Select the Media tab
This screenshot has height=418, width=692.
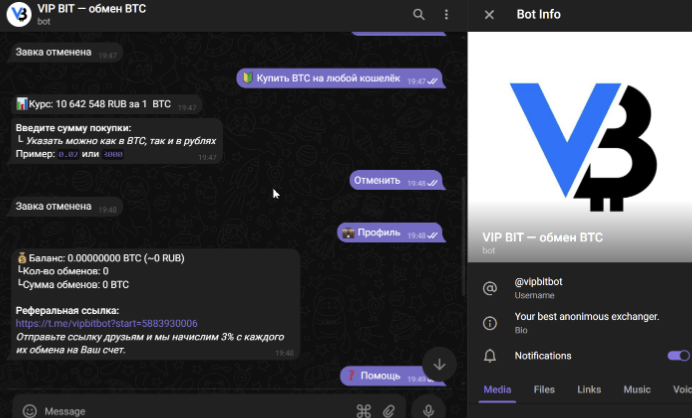pyautogui.click(x=498, y=389)
